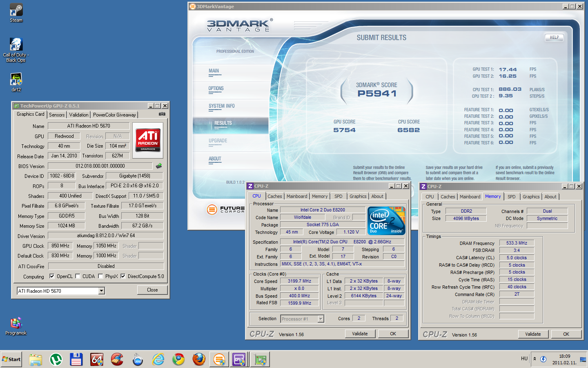Select RESULTS in 3DMark Vantage sidebar
Screen dimensions: 588x368
pyautogui.click(x=223, y=123)
